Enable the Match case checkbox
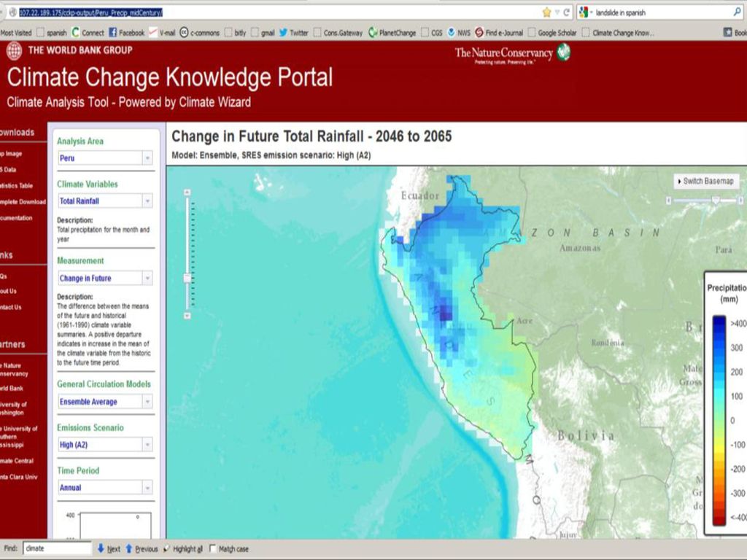Image resolution: width=747 pixels, height=560 pixels. (212, 548)
